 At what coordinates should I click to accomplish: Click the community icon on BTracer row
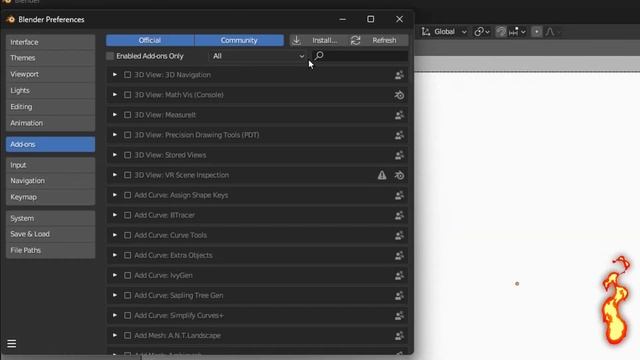tap(399, 216)
